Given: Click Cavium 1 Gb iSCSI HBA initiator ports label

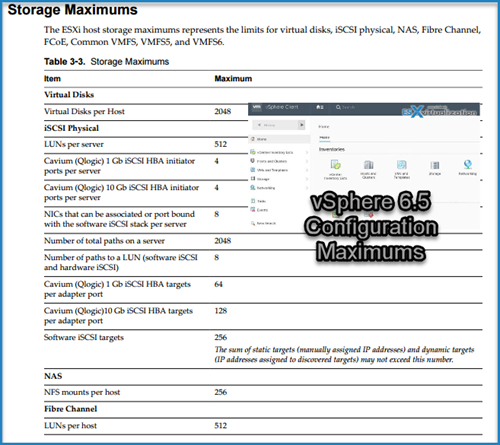Looking at the screenshot, I should tap(119, 166).
